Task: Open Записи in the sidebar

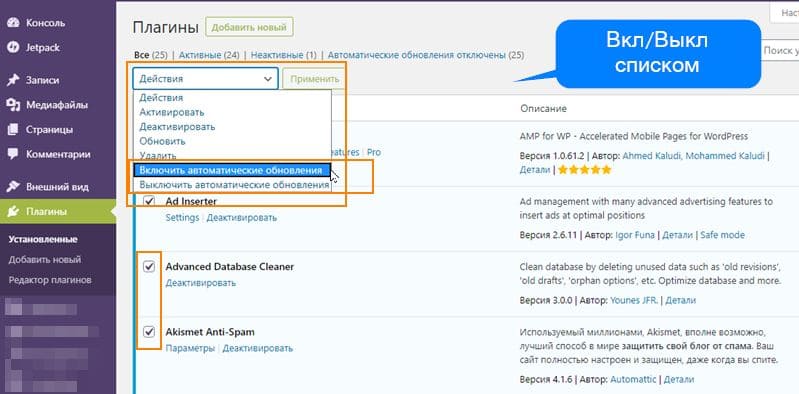Action: tap(42, 80)
